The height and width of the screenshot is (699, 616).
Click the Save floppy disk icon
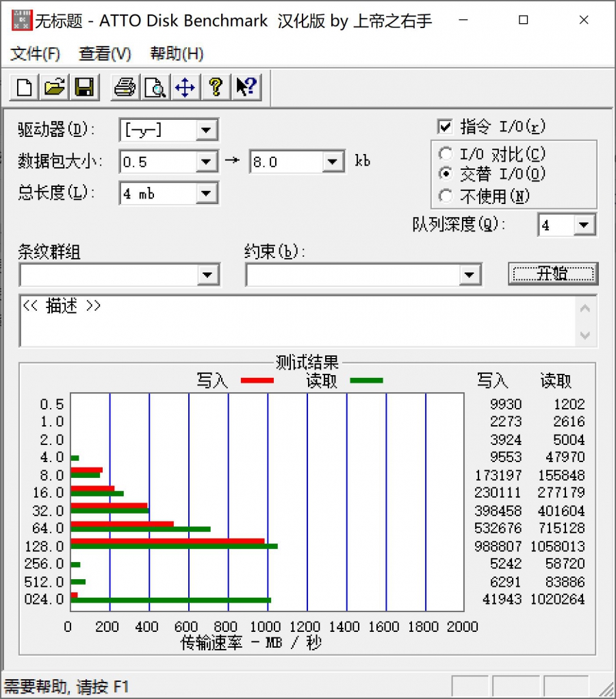pos(84,87)
